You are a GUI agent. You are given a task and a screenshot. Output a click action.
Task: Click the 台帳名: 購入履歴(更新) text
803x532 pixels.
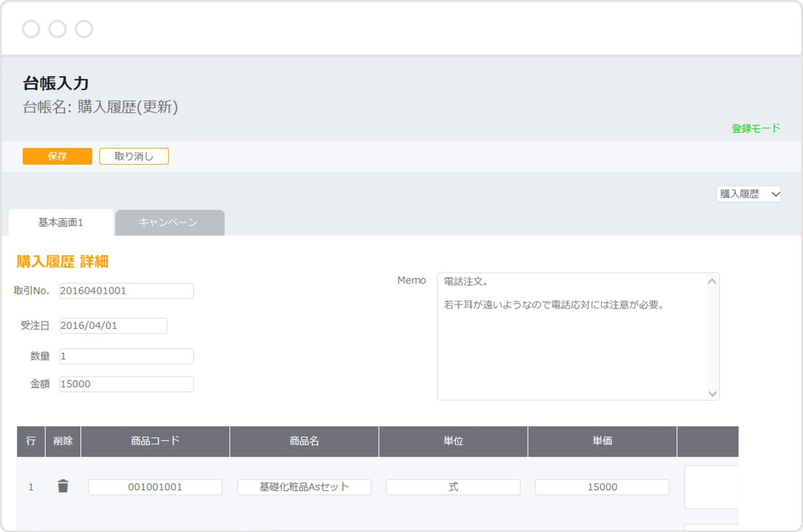coord(100,107)
